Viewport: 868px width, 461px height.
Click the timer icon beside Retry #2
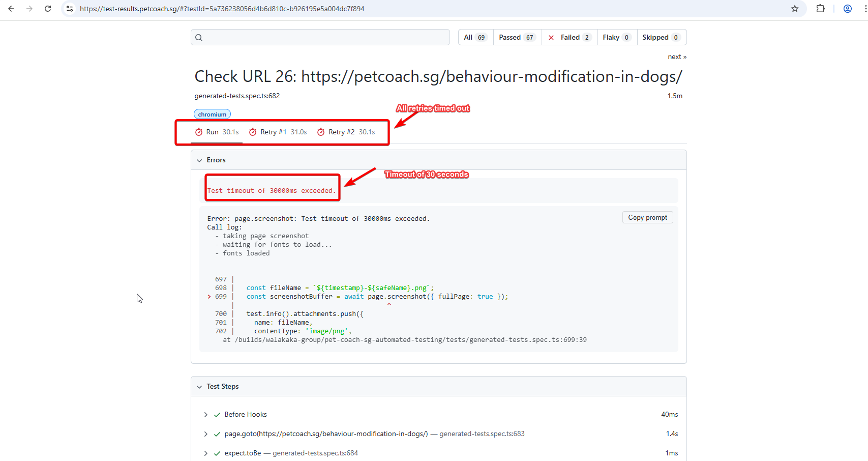[x=321, y=132]
